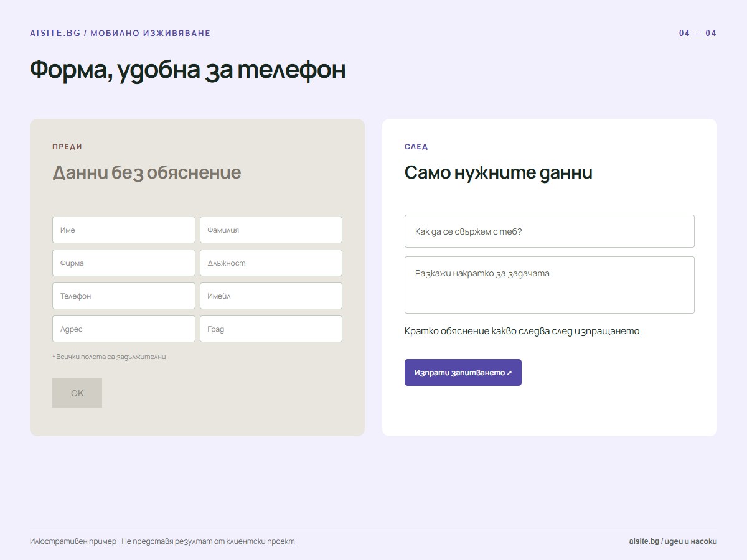Click the 'Само нужните данни' heading
Screen dimensions: 747x560
[499, 172]
